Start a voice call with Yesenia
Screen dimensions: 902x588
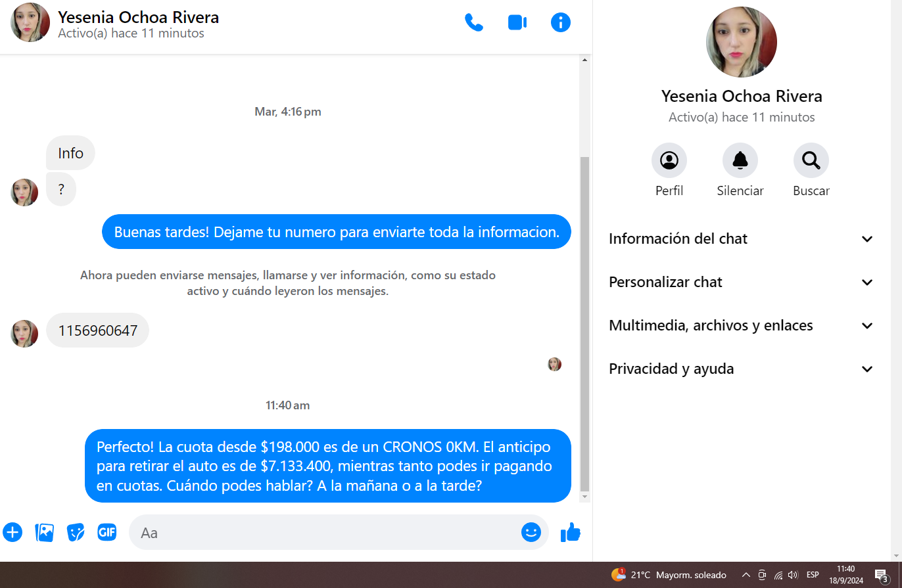pos(473,22)
